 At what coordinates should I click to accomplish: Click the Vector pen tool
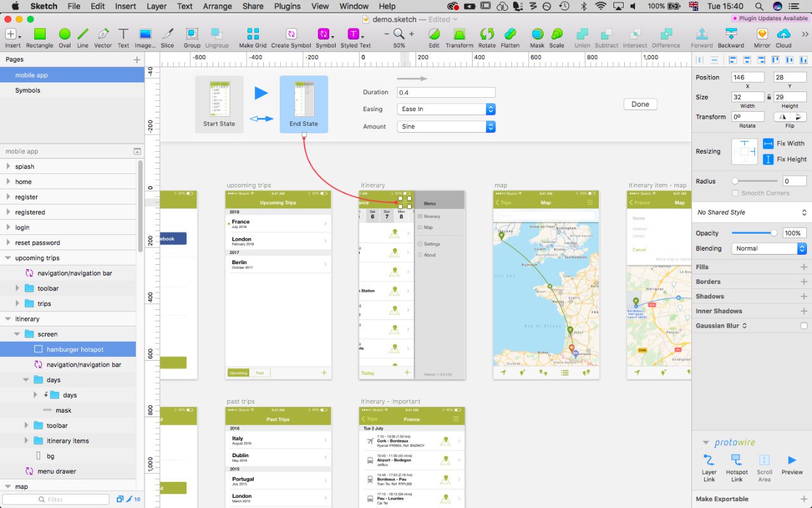pyautogui.click(x=103, y=34)
